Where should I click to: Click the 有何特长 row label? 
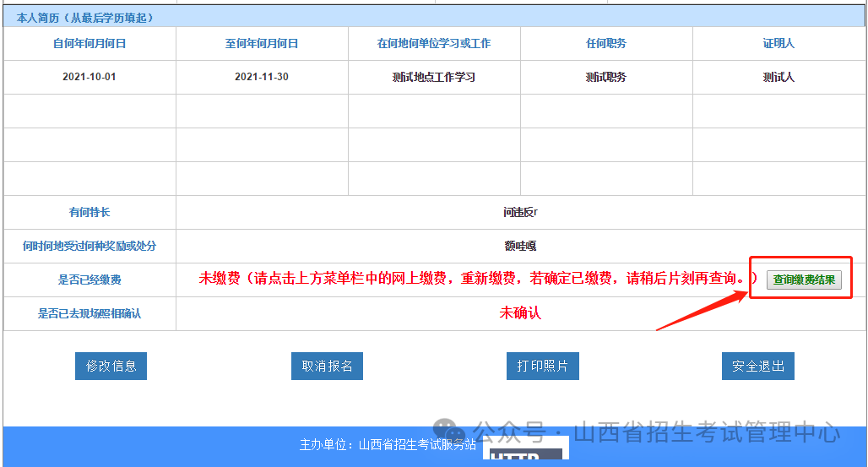click(90, 212)
